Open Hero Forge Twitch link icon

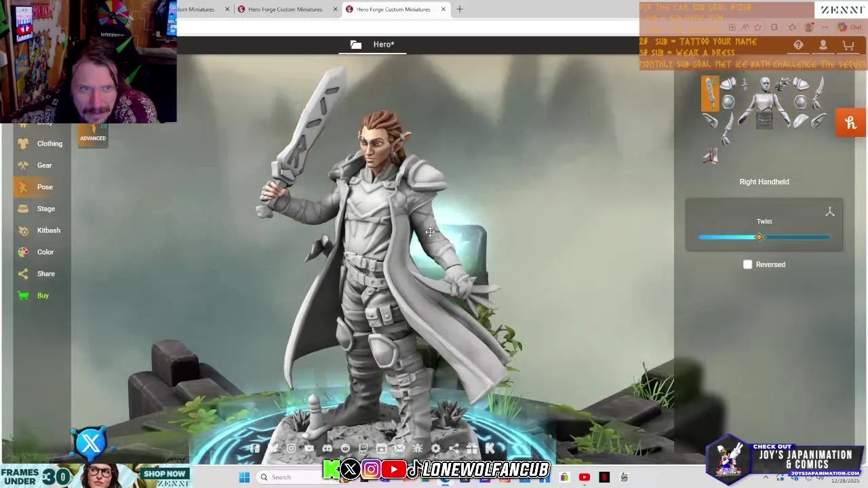tap(363, 448)
